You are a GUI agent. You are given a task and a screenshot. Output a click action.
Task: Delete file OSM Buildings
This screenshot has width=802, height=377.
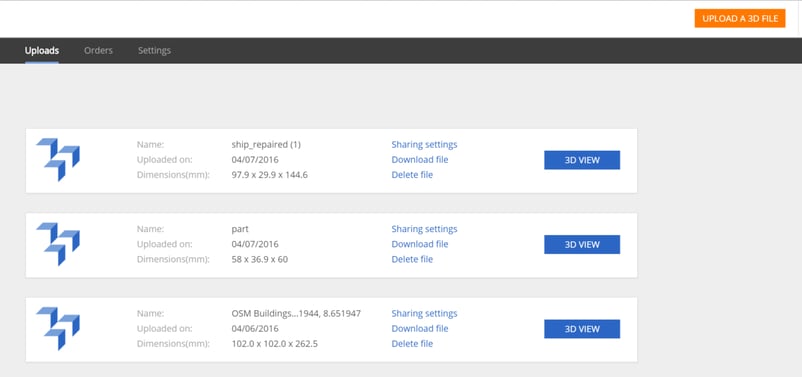(x=412, y=344)
